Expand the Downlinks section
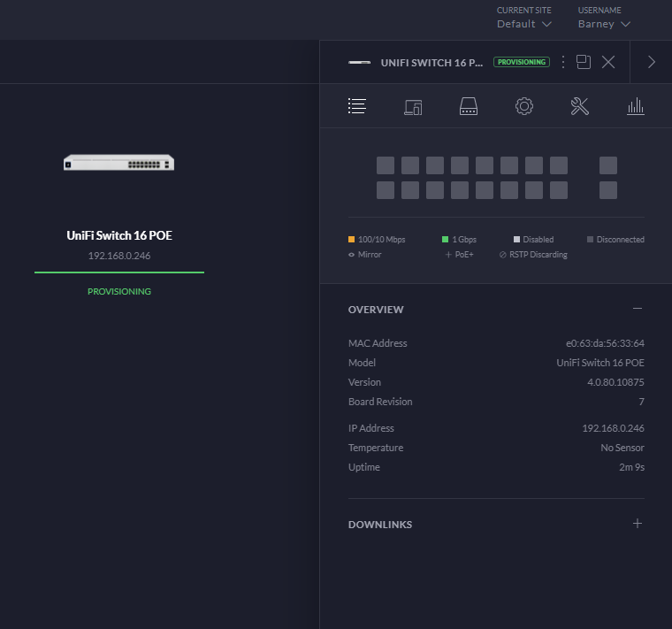This screenshot has height=629, width=672. tap(638, 524)
